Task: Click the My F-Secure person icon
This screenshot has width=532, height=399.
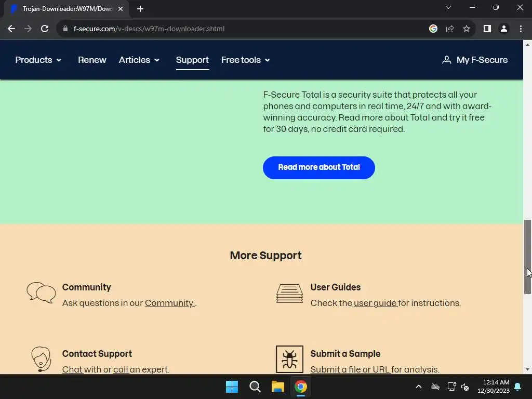Action: click(x=446, y=60)
